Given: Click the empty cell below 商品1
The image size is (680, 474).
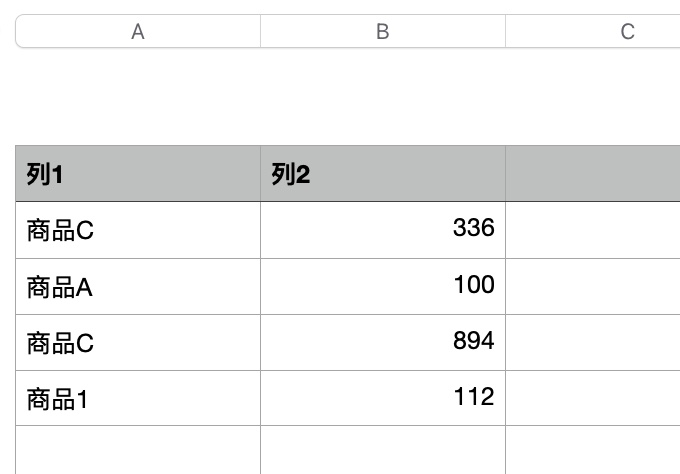Looking at the screenshot, I should [138, 450].
